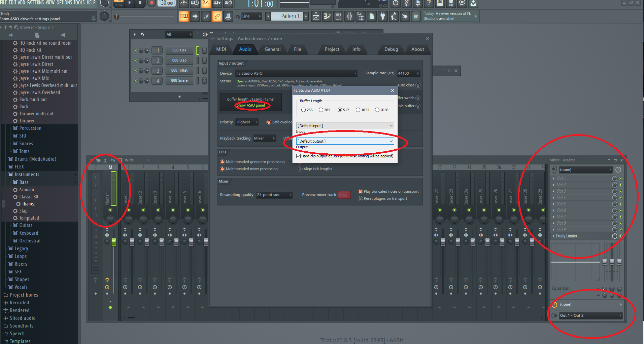The width and height of the screenshot is (644, 344).
Task: Enable wait for input before recording
Action: [x=195, y=3]
